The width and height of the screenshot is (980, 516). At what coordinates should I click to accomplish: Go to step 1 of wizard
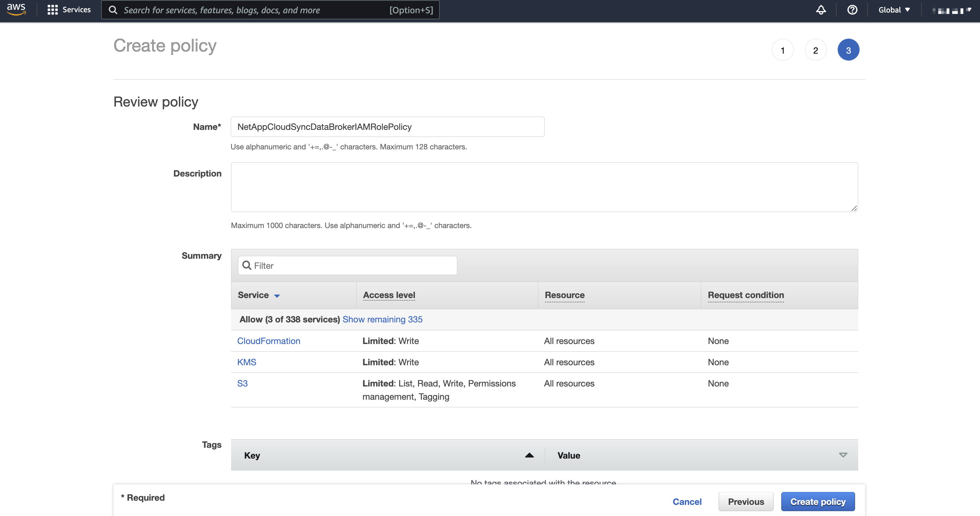pos(783,50)
